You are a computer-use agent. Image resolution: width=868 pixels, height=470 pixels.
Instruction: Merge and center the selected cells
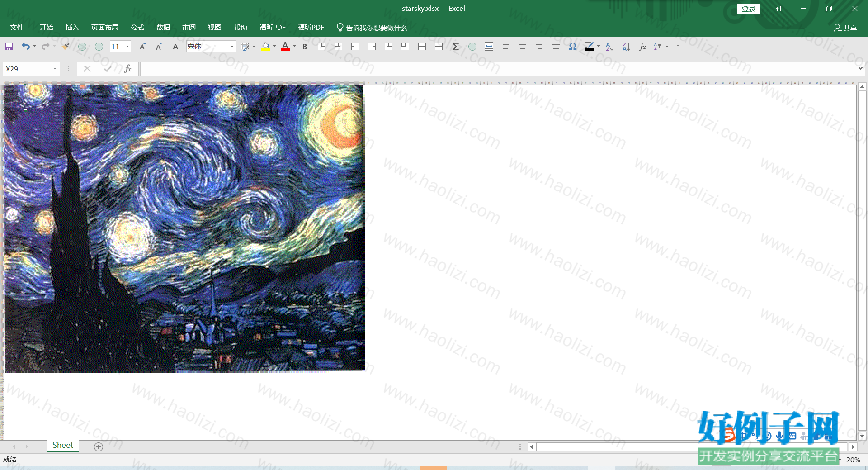point(489,47)
